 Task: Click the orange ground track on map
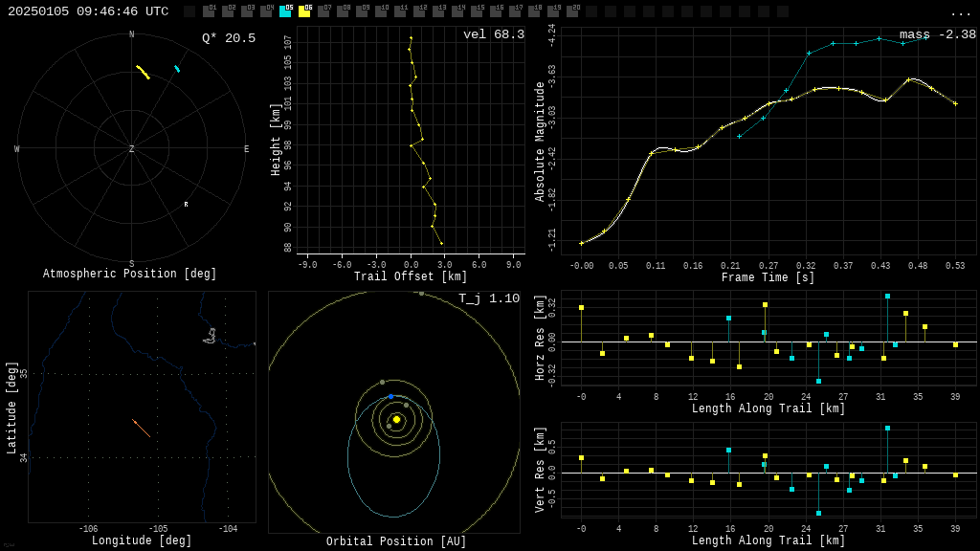coord(142,429)
